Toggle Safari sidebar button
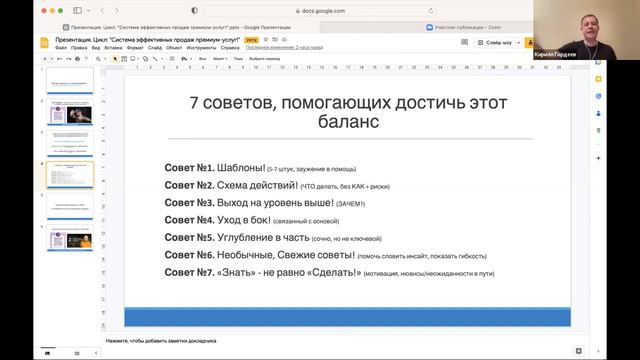Image resolution: width=640 pixels, height=360 pixels. (x=77, y=11)
